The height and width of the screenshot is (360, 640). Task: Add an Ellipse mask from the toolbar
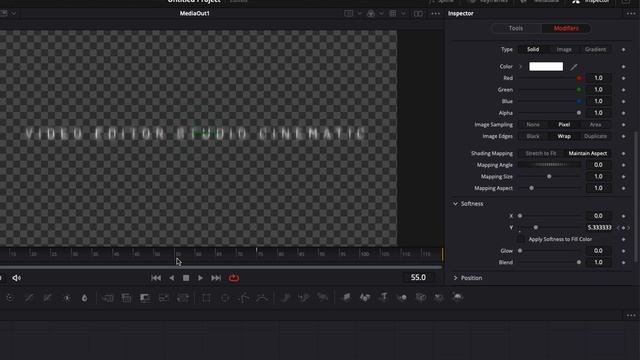click(225, 298)
